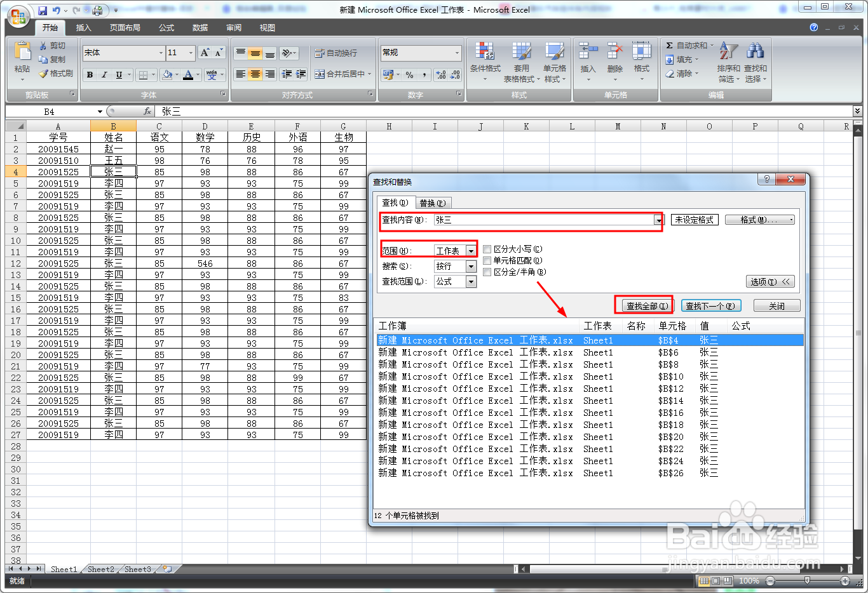Click the Find what text field
Viewport: 868px width, 593px height.
point(545,220)
